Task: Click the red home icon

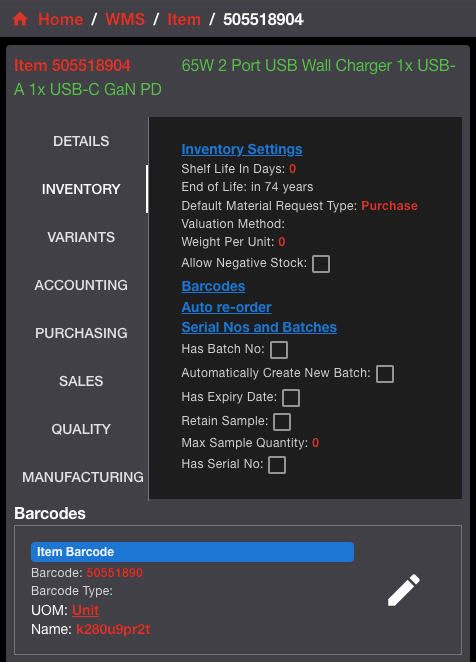Action: coord(20,19)
